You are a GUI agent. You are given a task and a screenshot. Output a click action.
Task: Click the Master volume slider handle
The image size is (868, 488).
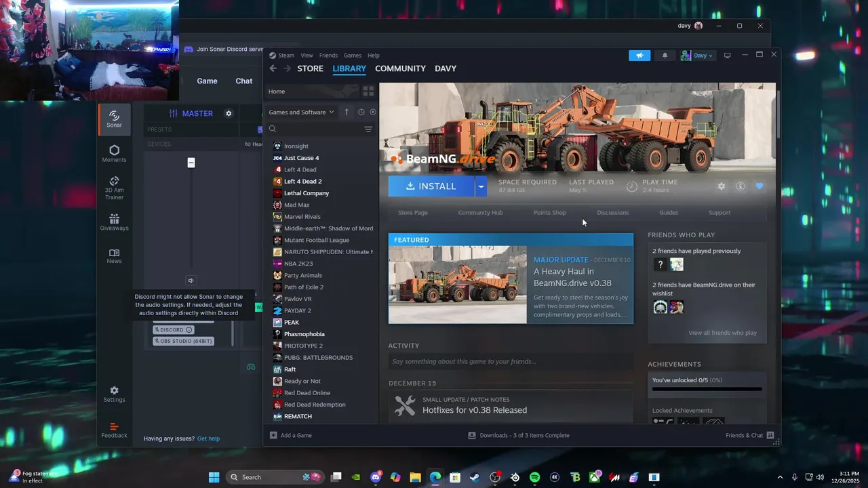coord(191,163)
